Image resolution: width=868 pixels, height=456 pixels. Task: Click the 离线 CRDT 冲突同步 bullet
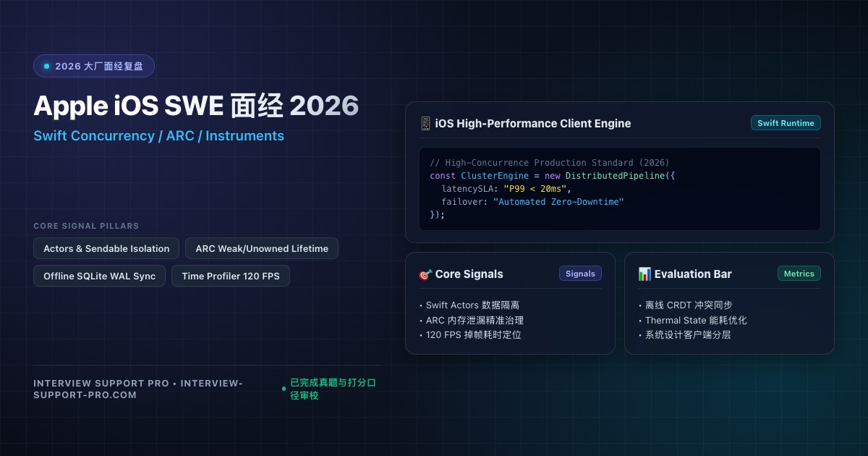[x=686, y=305]
